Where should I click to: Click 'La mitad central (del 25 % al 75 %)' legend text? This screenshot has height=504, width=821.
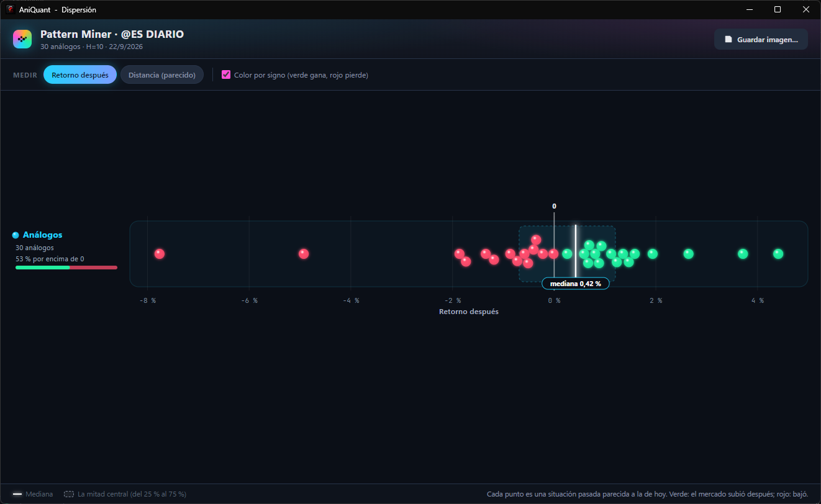tap(132, 494)
